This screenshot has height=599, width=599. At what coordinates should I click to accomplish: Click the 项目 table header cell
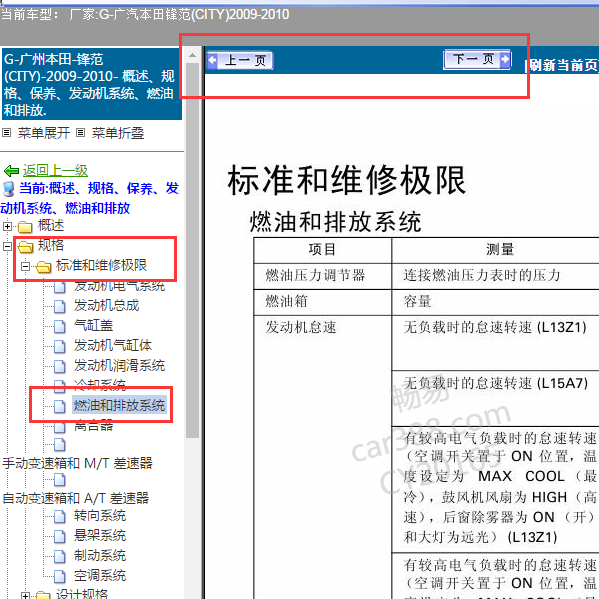pos(322,249)
